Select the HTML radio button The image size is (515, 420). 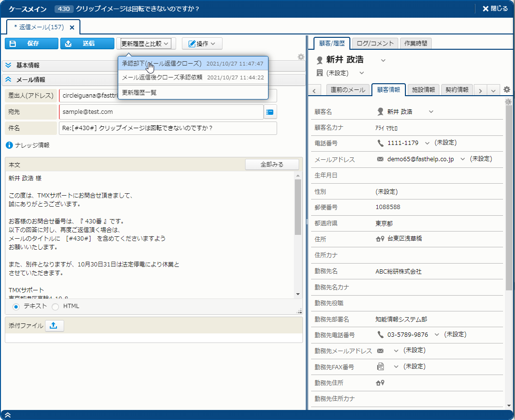pyautogui.click(x=56, y=307)
